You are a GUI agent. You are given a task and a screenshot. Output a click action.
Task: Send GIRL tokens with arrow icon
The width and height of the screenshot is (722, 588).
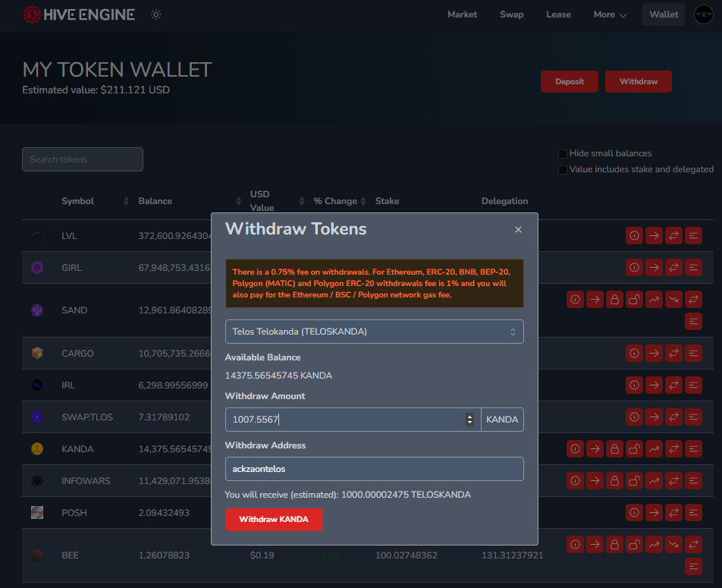(654, 268)
